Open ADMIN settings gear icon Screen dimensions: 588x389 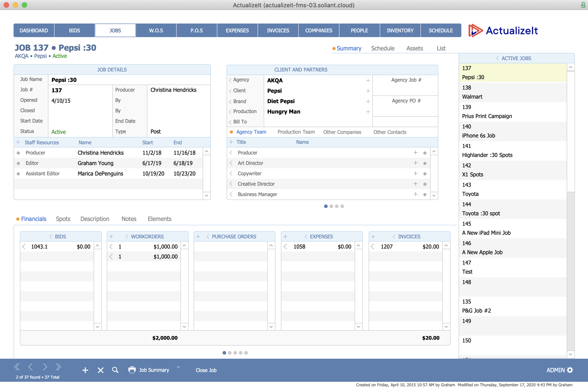tap(570, 370)
